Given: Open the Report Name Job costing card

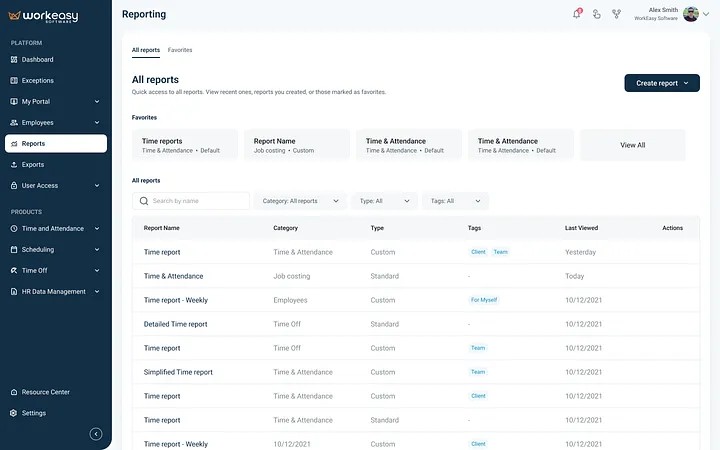Looking at the screenshot, I should point(297,145).
